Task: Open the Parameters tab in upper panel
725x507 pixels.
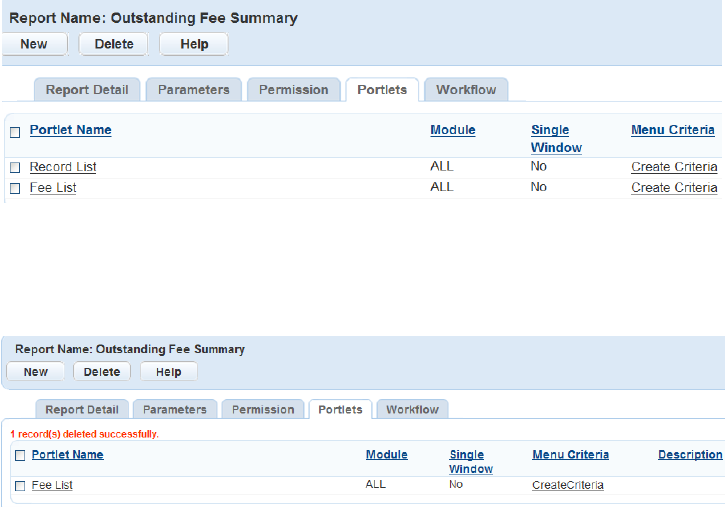Action: [194, 90]
